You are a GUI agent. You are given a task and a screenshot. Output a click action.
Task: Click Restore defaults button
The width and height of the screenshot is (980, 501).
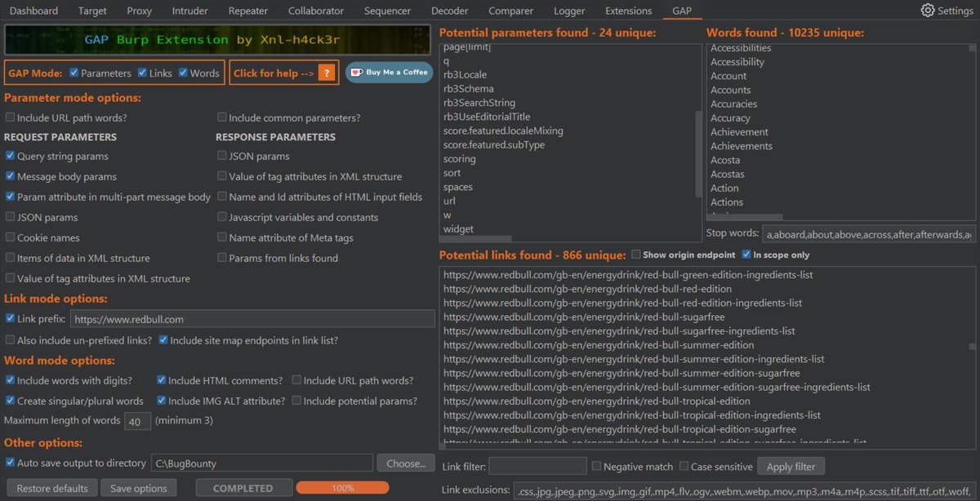(x=51, y=488)
